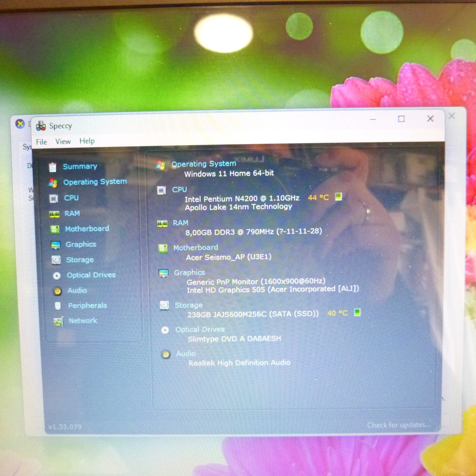
Task: Open the Help menu
Action: (x=87, y=141)
